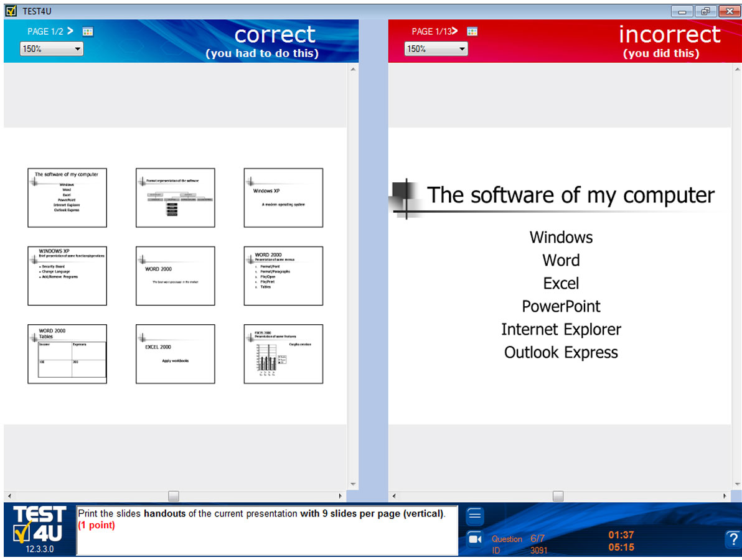
Task: Open the 150% zoom dropdown in incorrect panel
Action: coord(436,49)
